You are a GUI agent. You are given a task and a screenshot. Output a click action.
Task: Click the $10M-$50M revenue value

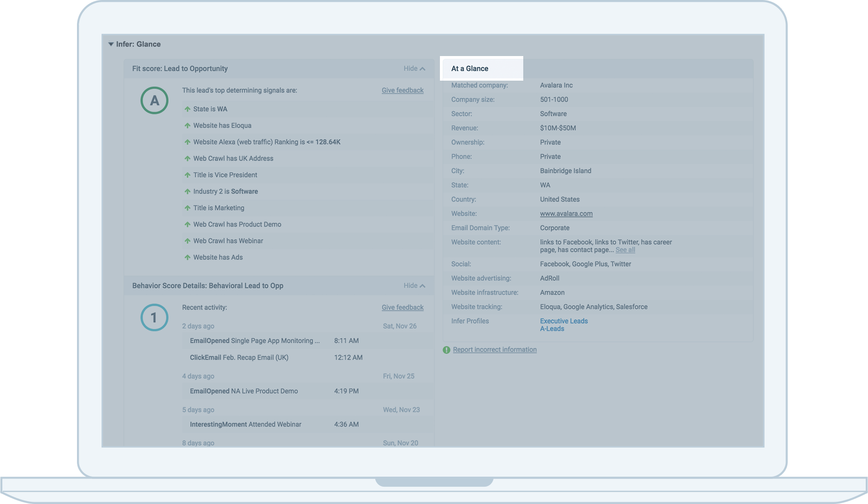(x=558, y=128)
